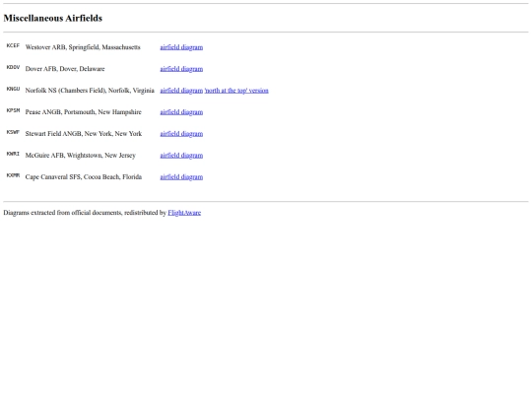Open airfield diagram for McGuire AFB
The height and width of the screenshot is (399, 532).
pyautogui.click(x=181, y=156)
